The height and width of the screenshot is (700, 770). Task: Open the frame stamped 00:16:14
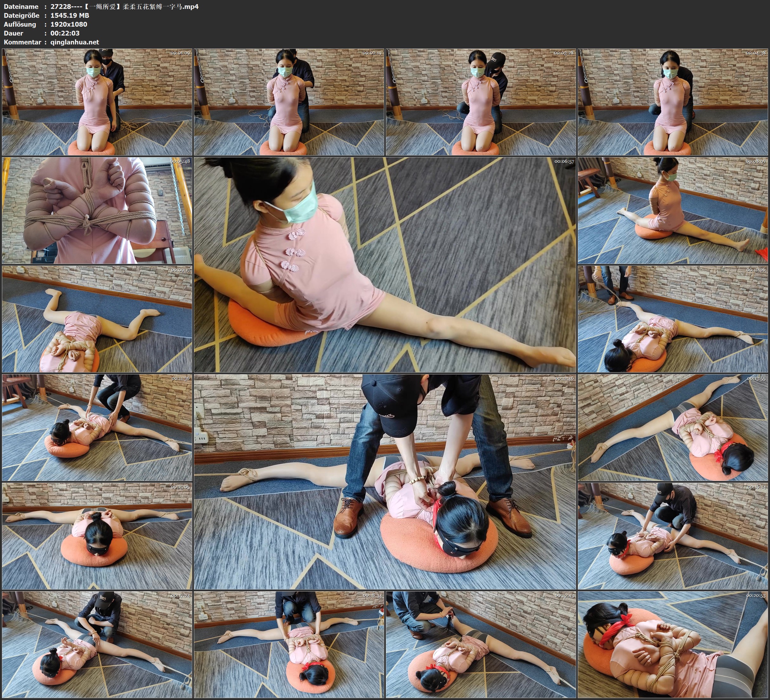tap(673, 536)
